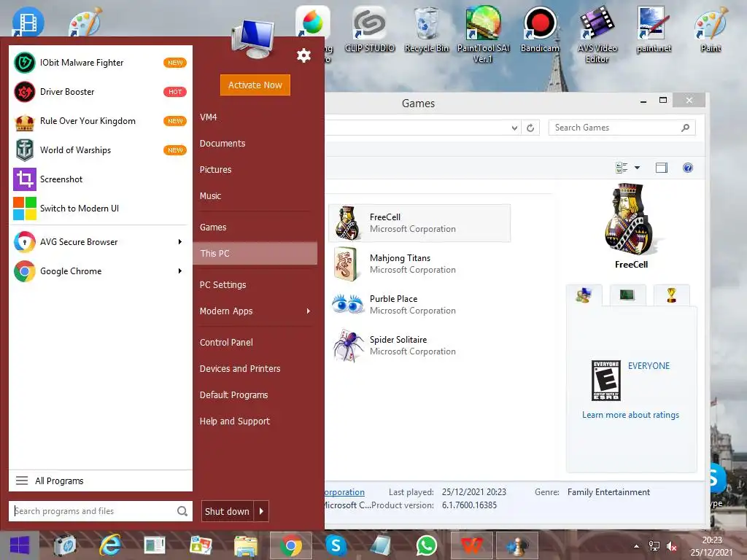The width and height of the screenshot is (747, 560).
Task: Open Internet Explorer from taskbar
Action: 110,545
